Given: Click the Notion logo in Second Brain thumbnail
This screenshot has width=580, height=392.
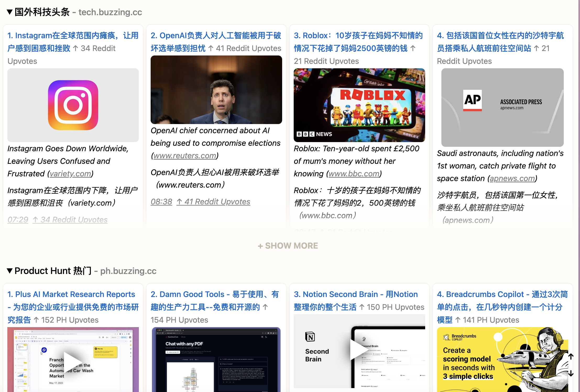Looking at the screenshot, I should click(310, 337).
